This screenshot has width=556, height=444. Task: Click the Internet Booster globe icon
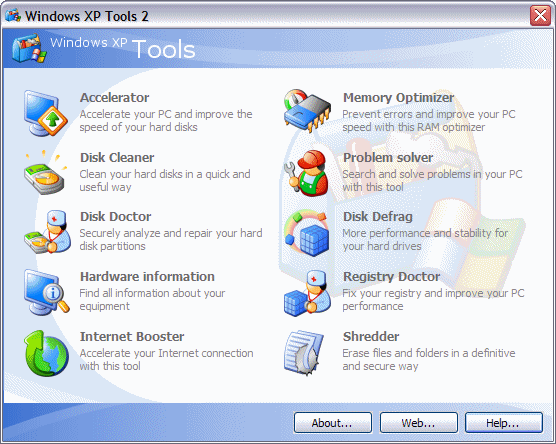point(46,353)
